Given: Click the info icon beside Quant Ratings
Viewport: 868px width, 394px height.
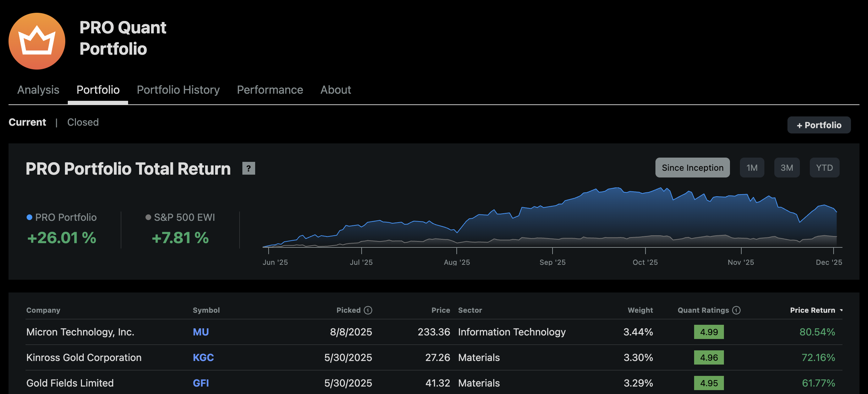Looking at the screenshot, I should click(x=737, y=310).
